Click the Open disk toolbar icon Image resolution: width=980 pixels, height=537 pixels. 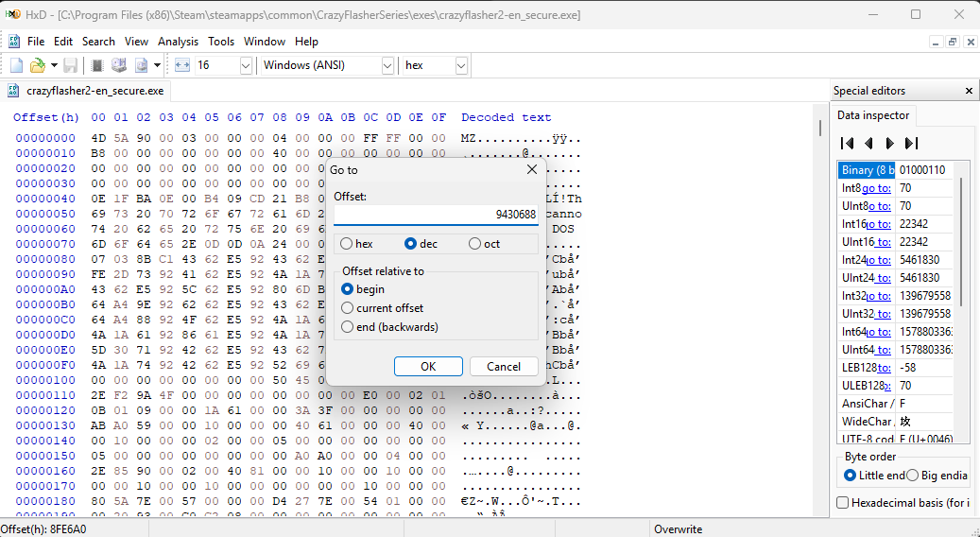pyautogui.click(x=119, y=65)
